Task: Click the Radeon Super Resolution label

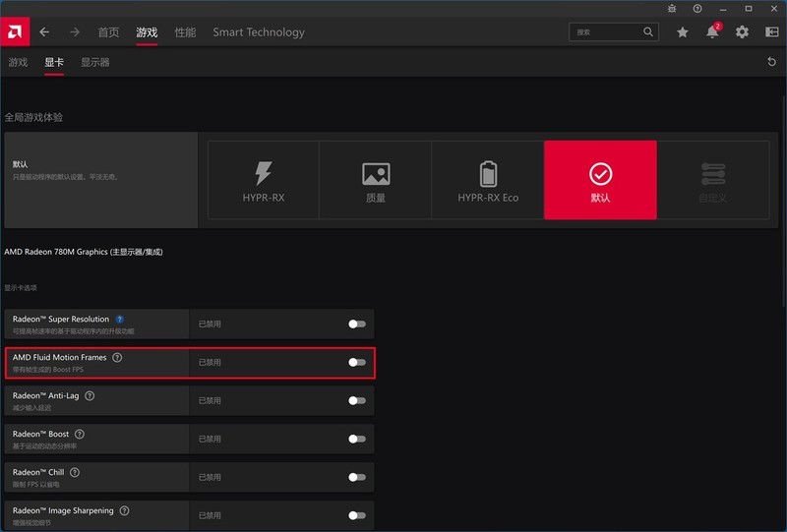Action: (61, 320)
